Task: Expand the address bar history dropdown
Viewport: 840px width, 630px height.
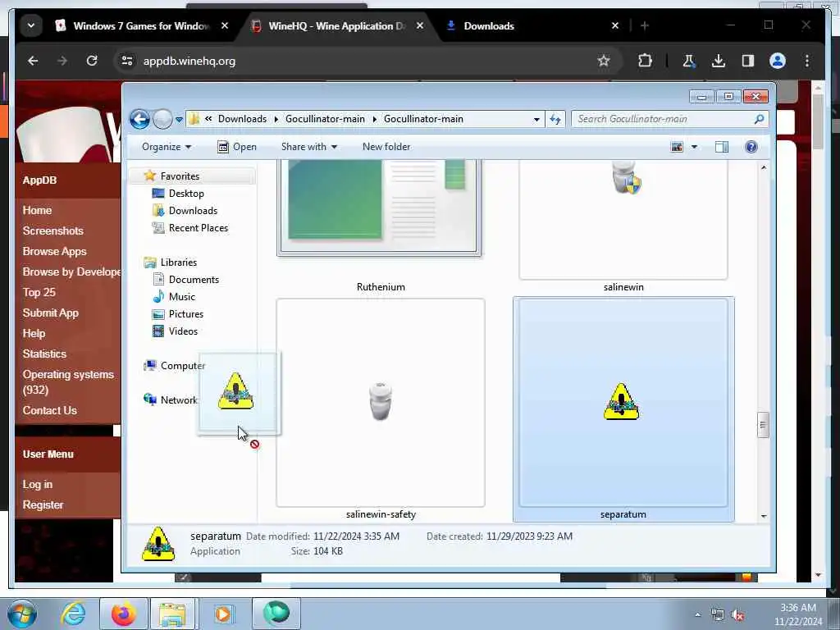Action: [x=536, y=120]
